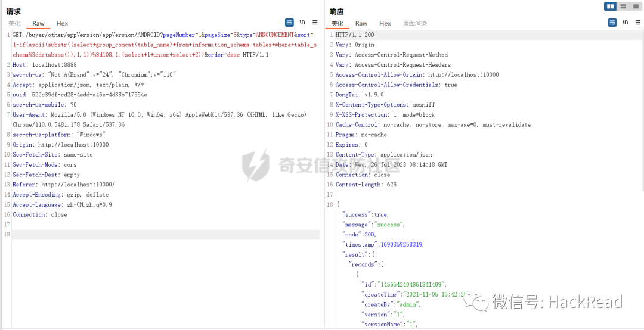Image resolution: width=644 pixels, height=330 pixels.
Task: Select the side-by-side layout icon
Action: (611, 6)
